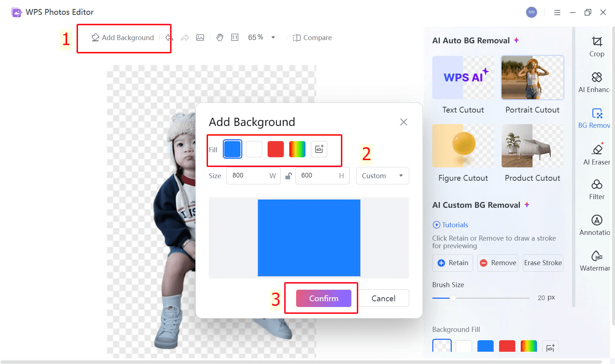615x364 pixels.
Task: Open the Watermark tool
Action: coord(595,261)
